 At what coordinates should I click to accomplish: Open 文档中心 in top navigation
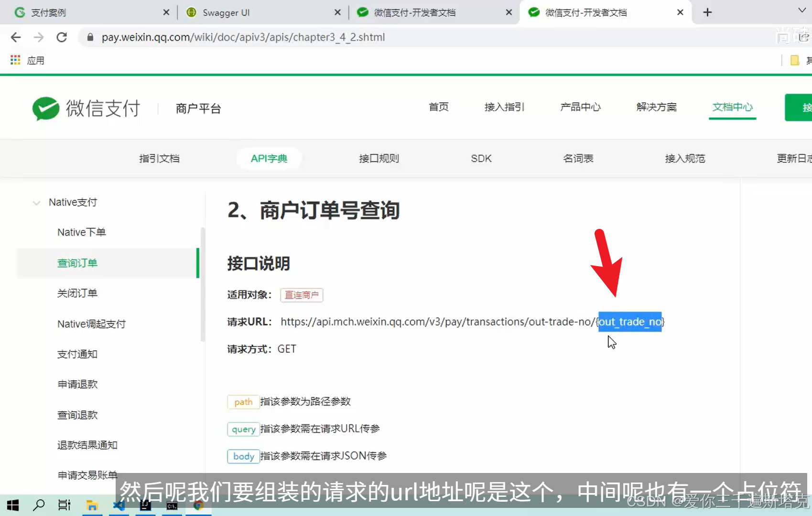(733, 107)
